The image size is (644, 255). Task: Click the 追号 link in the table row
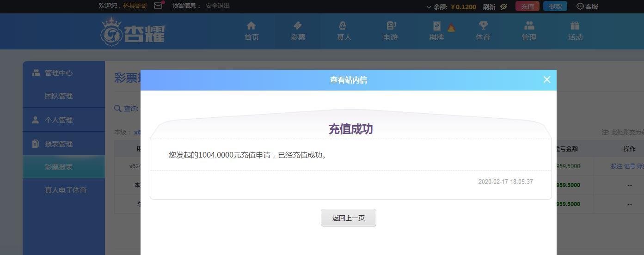coord(630,166)
